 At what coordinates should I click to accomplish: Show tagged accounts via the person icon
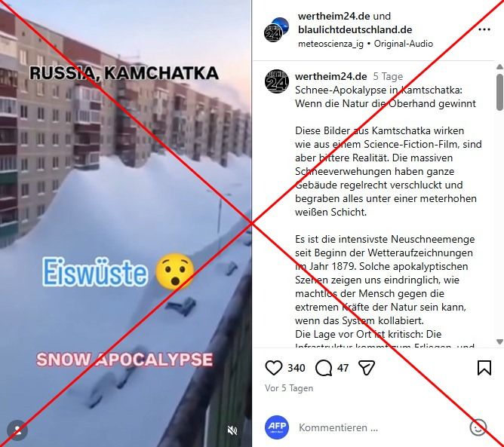click(17, 430)
